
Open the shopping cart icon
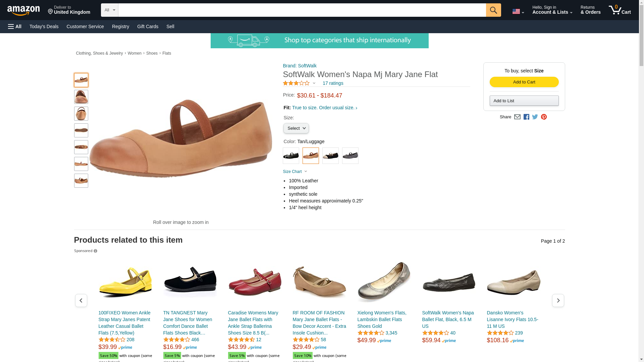[620, 10]
